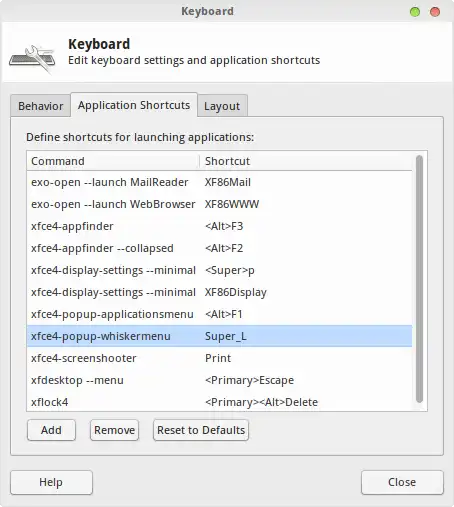Select the xflock4 shortcut entry
The image size is (454, 507).
219,402
